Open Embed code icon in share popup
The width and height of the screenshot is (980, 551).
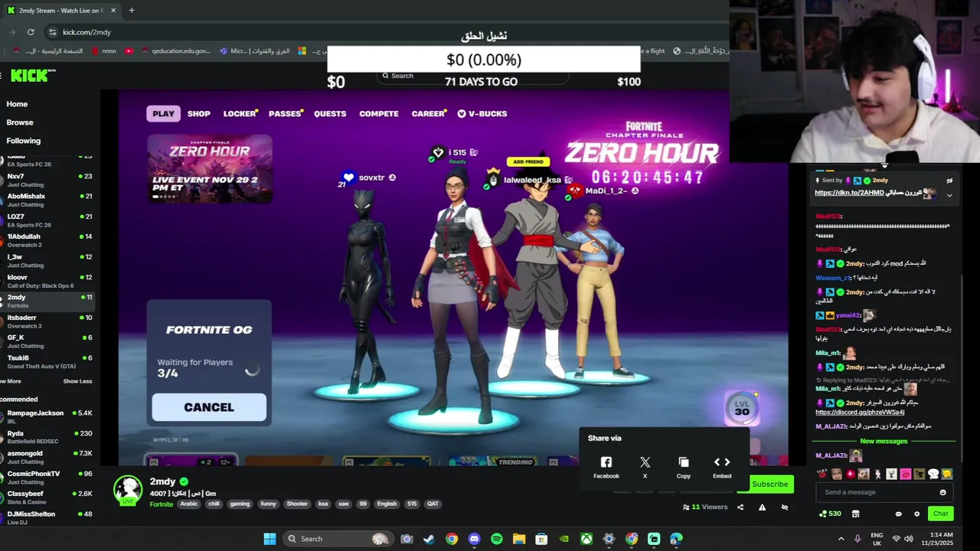coord(722,462)
